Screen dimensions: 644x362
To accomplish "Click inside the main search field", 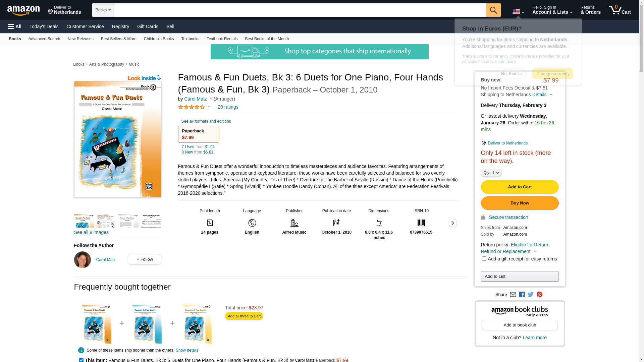I will (300, 10).
